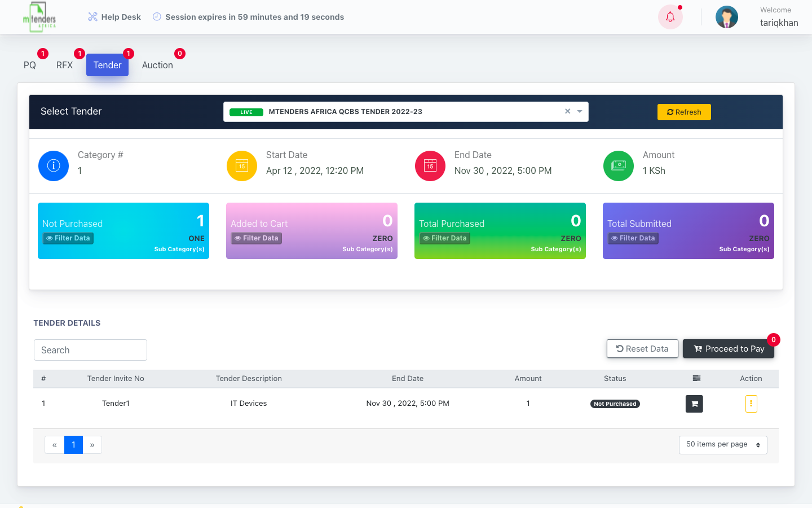812x508 pixels.
Task: Click the session expiry timer text
Action: (255, 17)
